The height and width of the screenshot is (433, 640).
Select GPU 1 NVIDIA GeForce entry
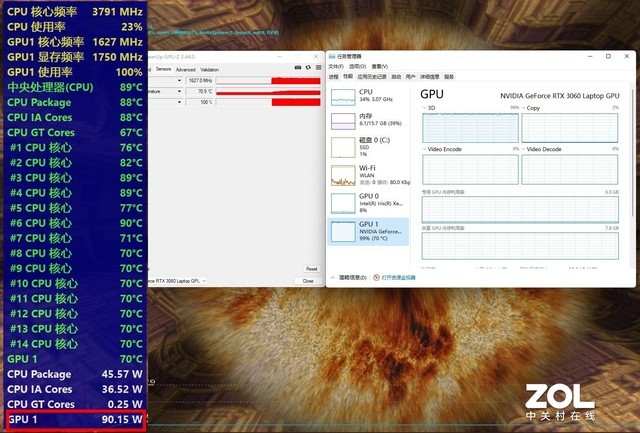(x=369, y=231)
